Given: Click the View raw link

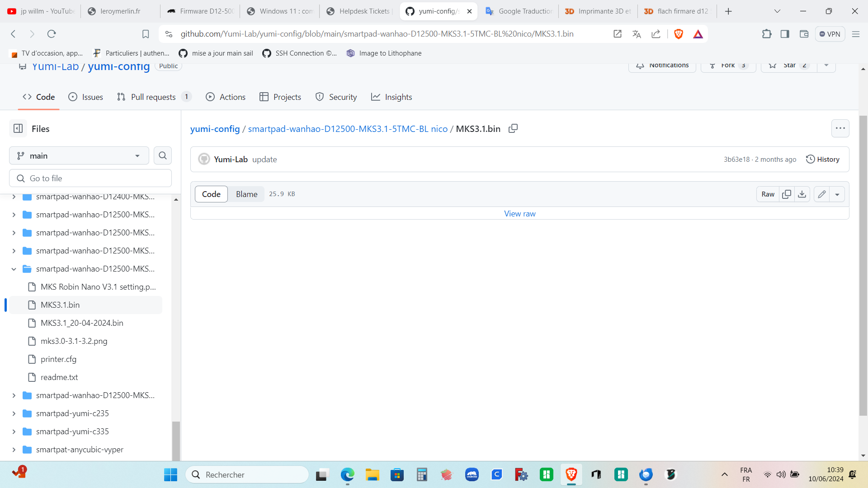Looking at the screenshot, I should coord(519,214).
